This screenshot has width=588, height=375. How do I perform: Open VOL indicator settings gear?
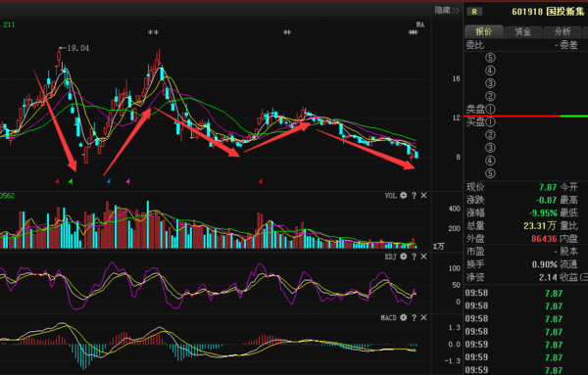pos(403,195)
